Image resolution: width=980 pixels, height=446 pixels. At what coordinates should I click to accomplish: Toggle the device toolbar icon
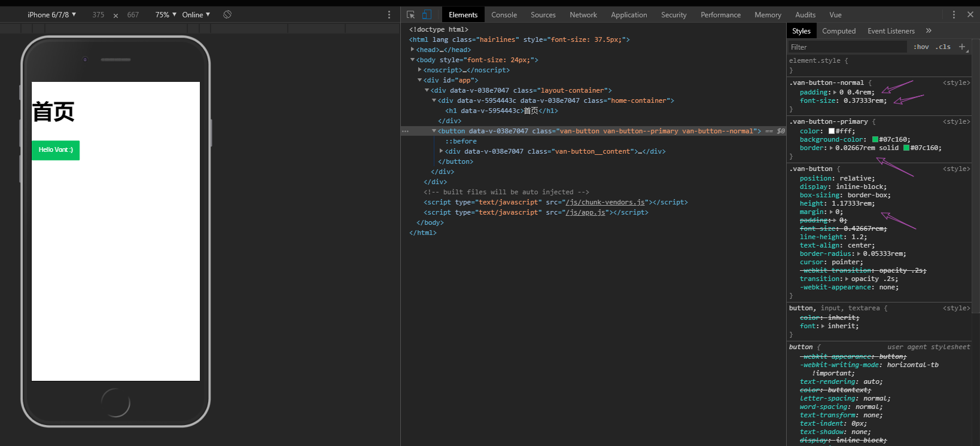point(427,15)
